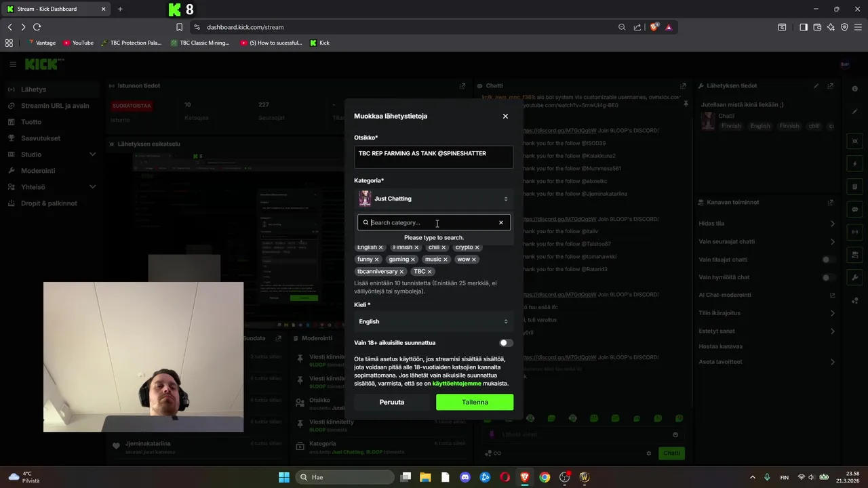868x488 pixels.
Task: Remove the gaming tag
Action: pyautogui.click(x=412, y=260)
